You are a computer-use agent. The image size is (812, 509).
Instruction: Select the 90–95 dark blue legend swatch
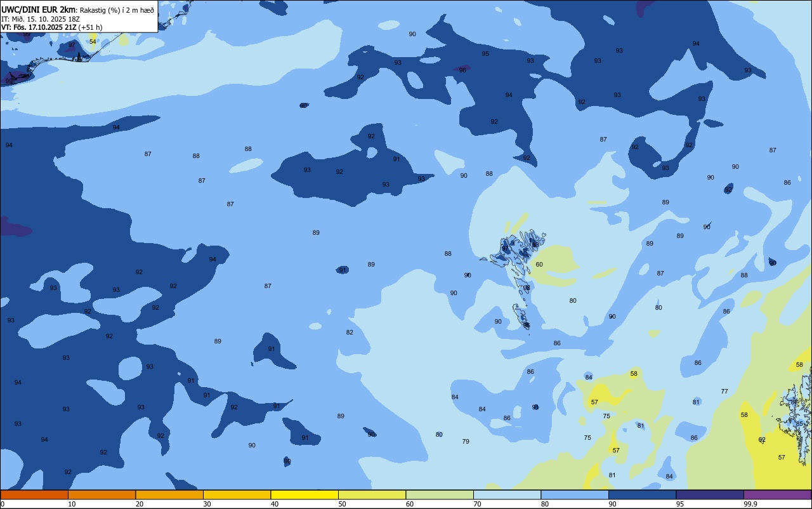(x=642, y=494)
